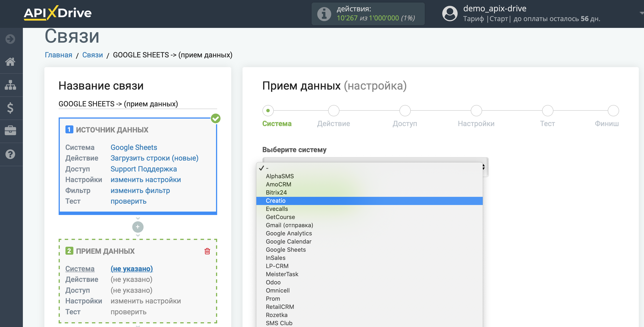This screenshot has height=327, width=644.
Task: Choose Rozetka from the system list
Action: tap(369, 315)
